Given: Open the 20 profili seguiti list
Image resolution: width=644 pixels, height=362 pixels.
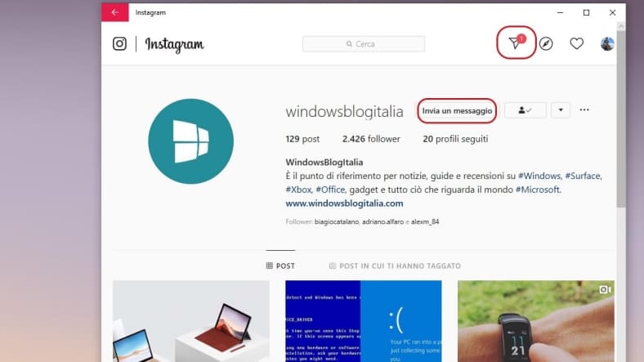Looking at the screenshot, I should tap(455, 139).
